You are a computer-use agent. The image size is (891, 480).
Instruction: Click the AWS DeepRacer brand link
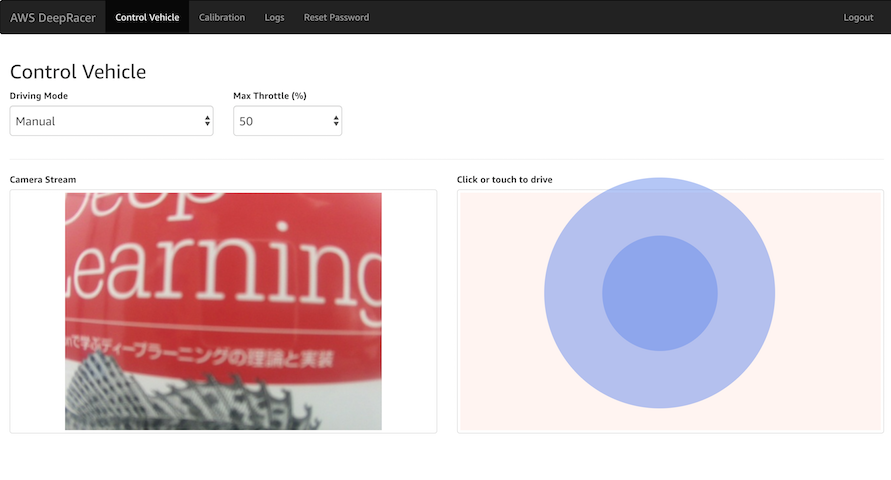point(53,17)
